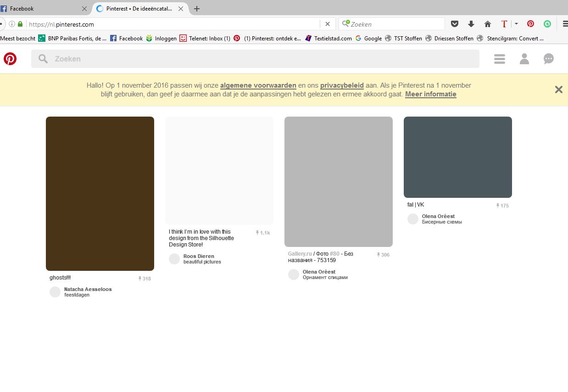Viewport: 568px width, 392px height.
Task: Open the Inloggen bookmark
Action: point(161,39)
